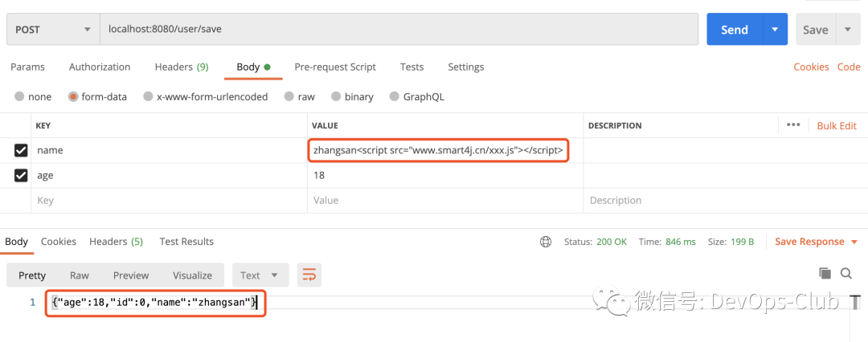Save the request with Save button

(816, 30)
